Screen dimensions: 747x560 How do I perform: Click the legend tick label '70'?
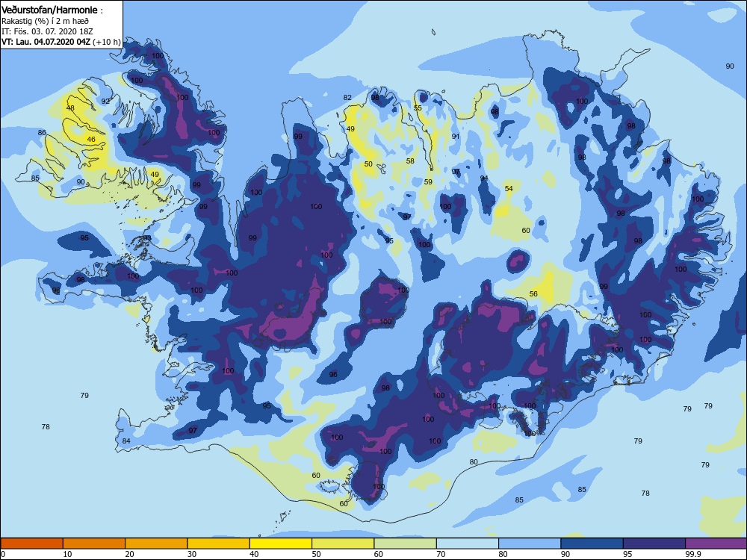click(x=441, y=554)
